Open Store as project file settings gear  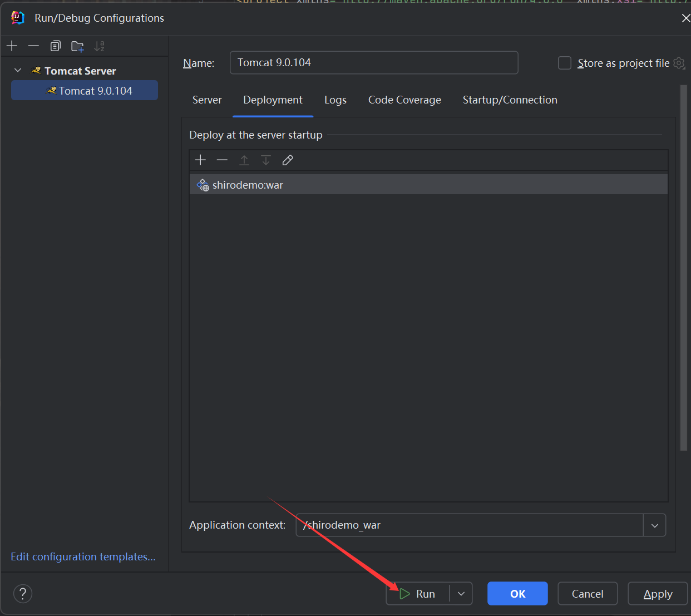point(679,63)
